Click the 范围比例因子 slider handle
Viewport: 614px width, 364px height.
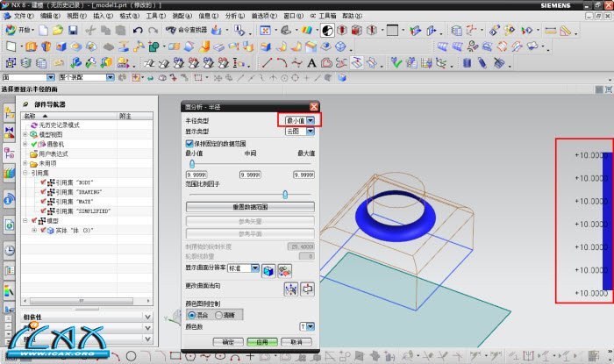click(286, 193)
